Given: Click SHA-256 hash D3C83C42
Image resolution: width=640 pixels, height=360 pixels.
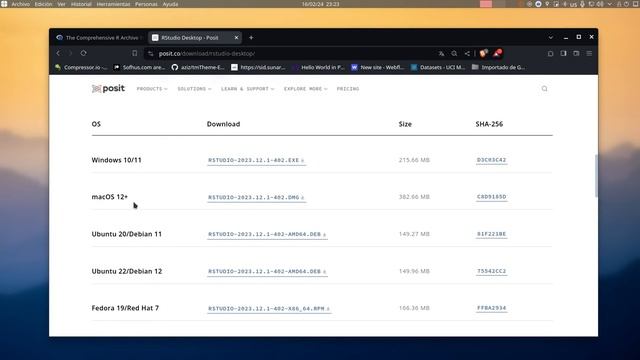Looking at the screenshot, I should pyautogui.click(x=491, y=160).
